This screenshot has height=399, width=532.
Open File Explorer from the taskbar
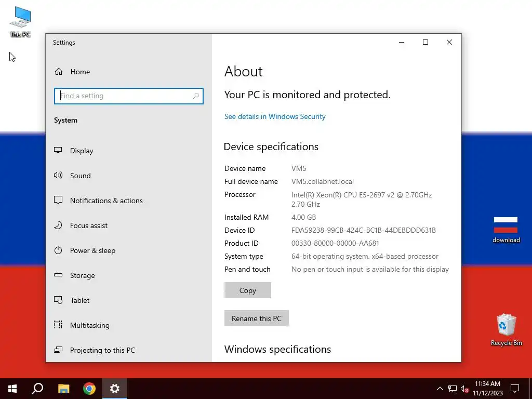coord(63,389)
